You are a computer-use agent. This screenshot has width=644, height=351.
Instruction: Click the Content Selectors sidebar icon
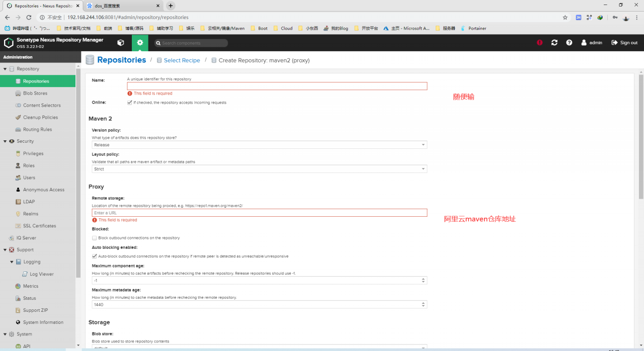tap(18, 105)
